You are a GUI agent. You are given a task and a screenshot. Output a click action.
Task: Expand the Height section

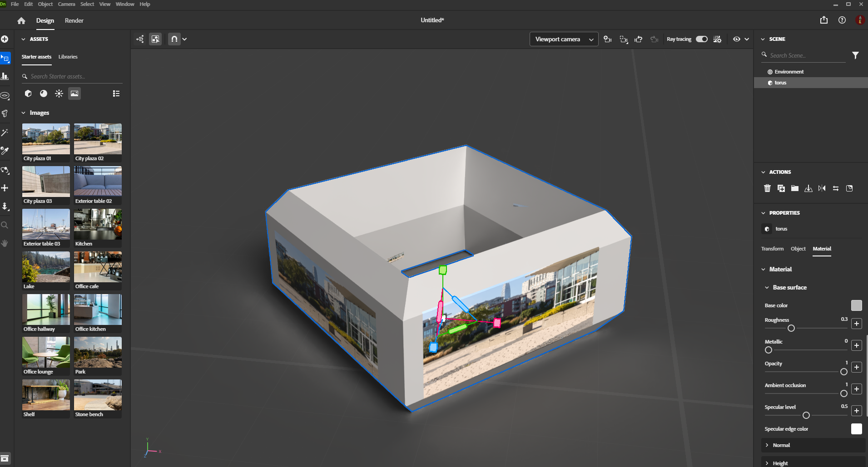click(767, 463)
